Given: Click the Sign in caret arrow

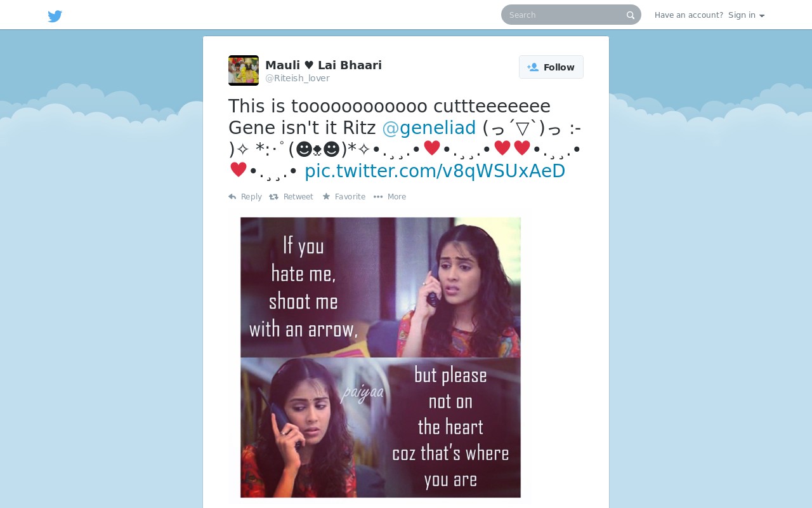Looking at the screenshot, I should tap(762, 16).
